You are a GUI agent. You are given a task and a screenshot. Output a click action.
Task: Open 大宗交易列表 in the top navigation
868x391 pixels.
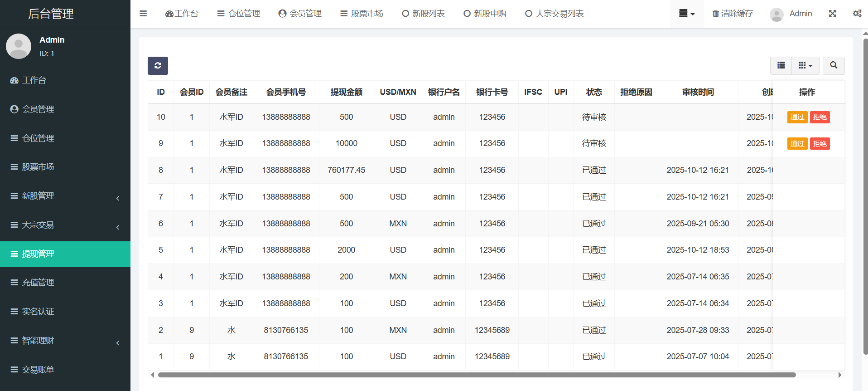[x=554, y=14]
